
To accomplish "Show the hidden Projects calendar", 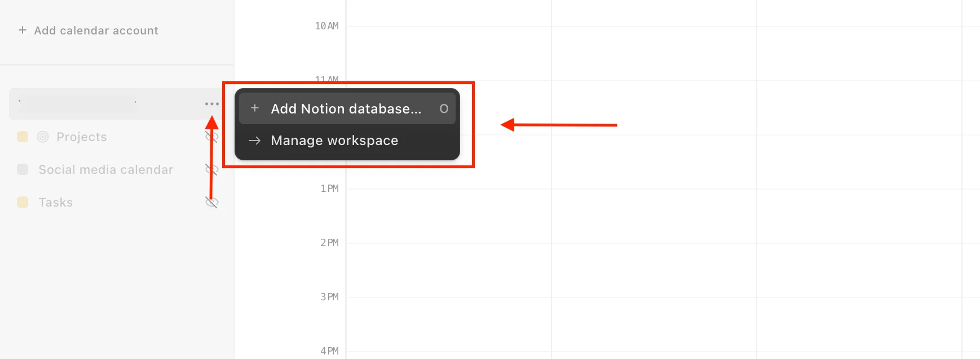I will (211, 137).
